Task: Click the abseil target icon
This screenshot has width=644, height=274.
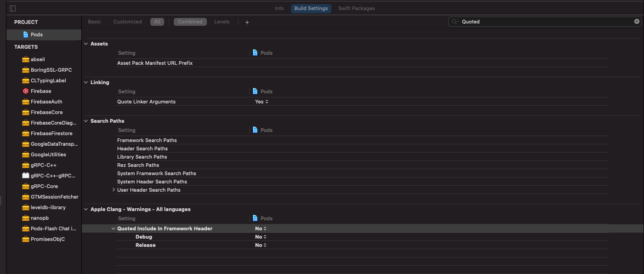Action: (x=26, y=59)
